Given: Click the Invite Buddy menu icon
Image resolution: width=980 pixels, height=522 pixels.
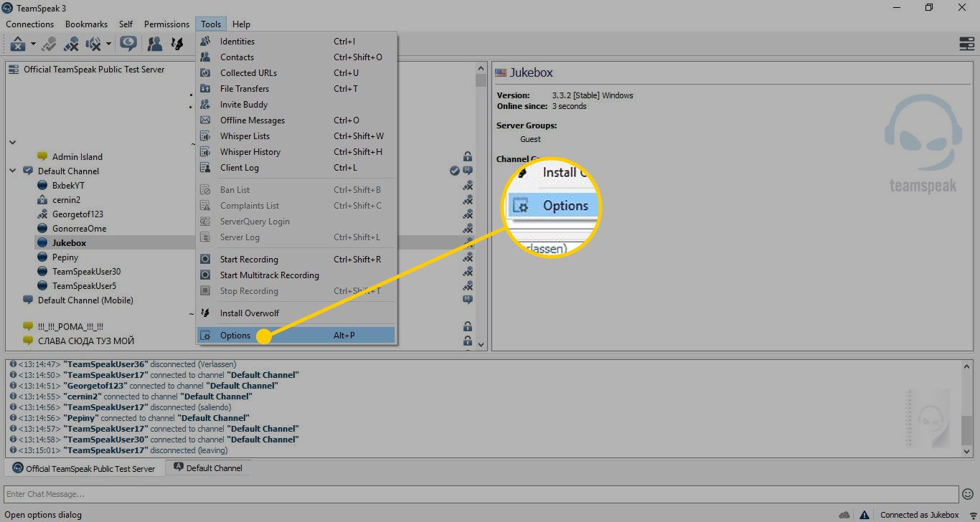Looking at the screenshot, I should [206, 105].
